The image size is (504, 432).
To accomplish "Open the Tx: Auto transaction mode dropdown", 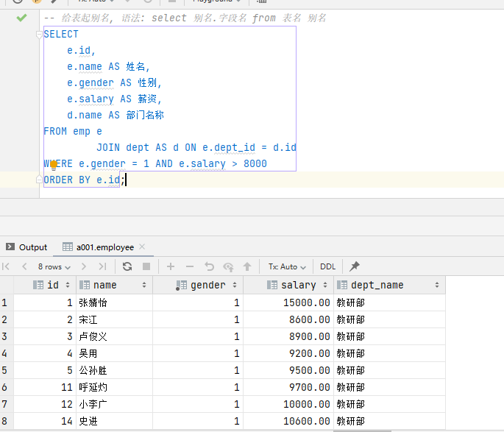I will coord(286,266).
